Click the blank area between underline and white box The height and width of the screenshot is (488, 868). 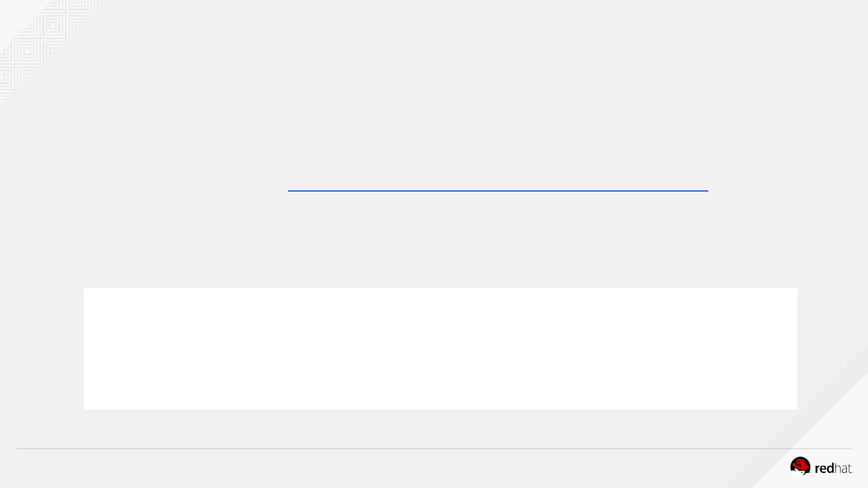(x=440, y=241)
